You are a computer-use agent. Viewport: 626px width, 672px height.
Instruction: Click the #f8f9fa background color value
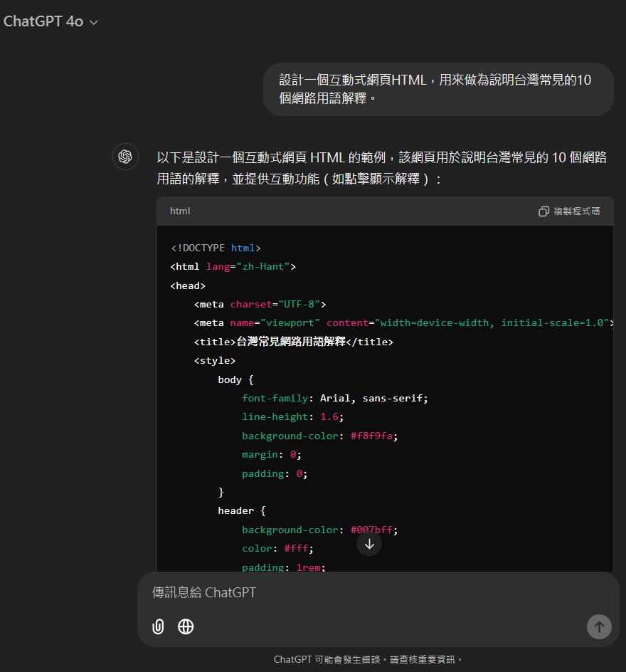pyautogui.click(x=371, y=436)
